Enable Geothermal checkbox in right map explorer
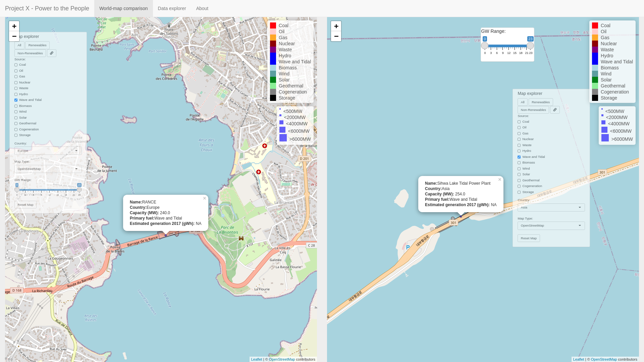 (x=519, y=181)
